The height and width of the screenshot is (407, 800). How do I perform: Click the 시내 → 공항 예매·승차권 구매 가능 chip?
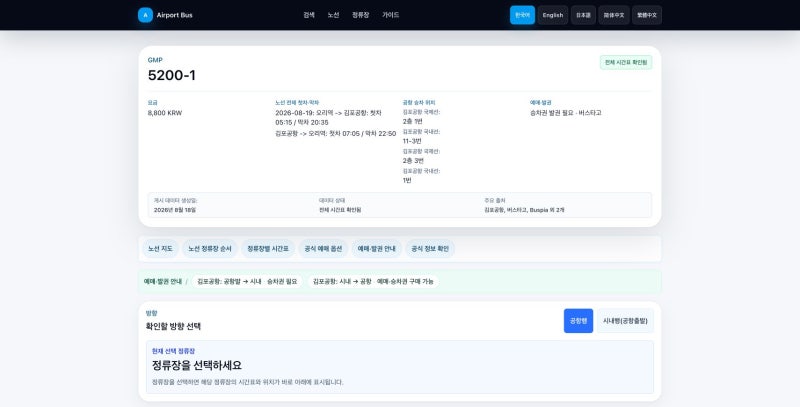[x=373, y=282]
